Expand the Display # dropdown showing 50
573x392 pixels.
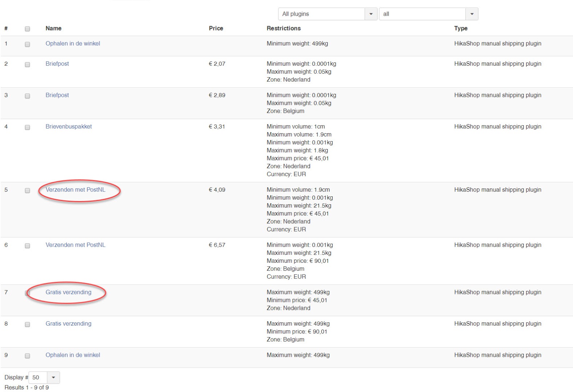point(44,377)
